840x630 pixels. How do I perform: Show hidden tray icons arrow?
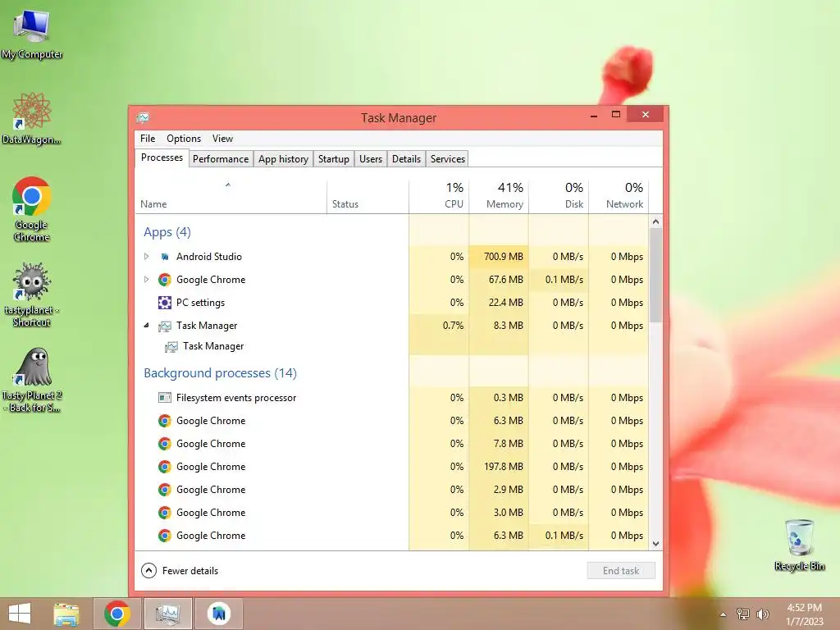723,614
